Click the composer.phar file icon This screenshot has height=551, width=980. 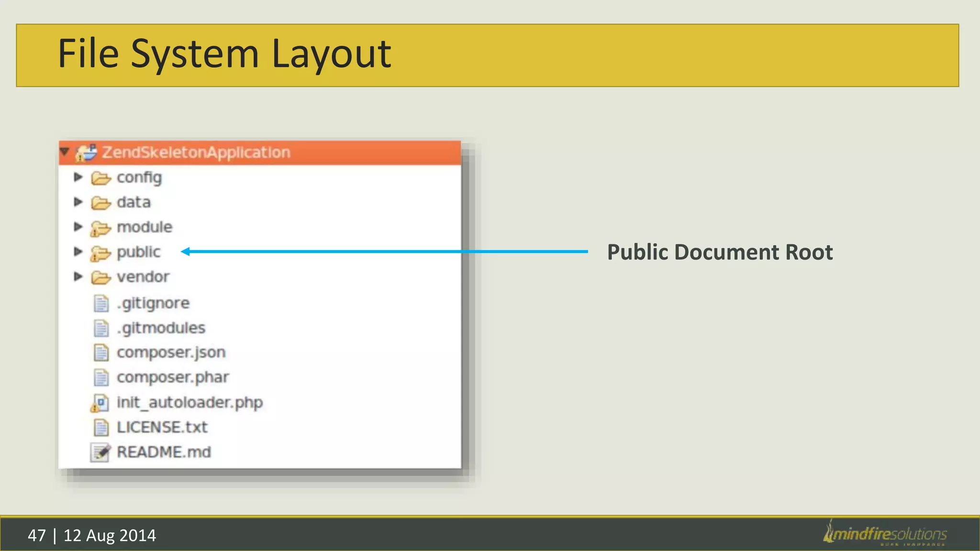(101, 378)
